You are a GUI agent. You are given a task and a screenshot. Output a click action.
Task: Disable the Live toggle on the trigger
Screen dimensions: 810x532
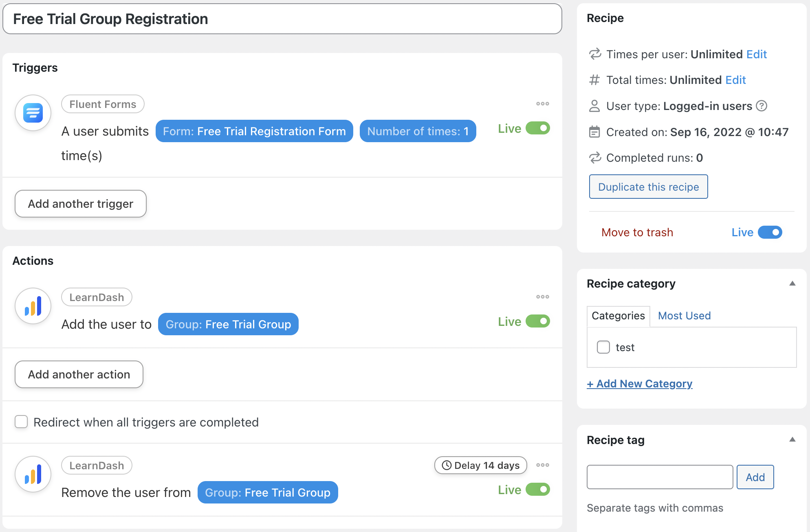[x=537, y=128]
